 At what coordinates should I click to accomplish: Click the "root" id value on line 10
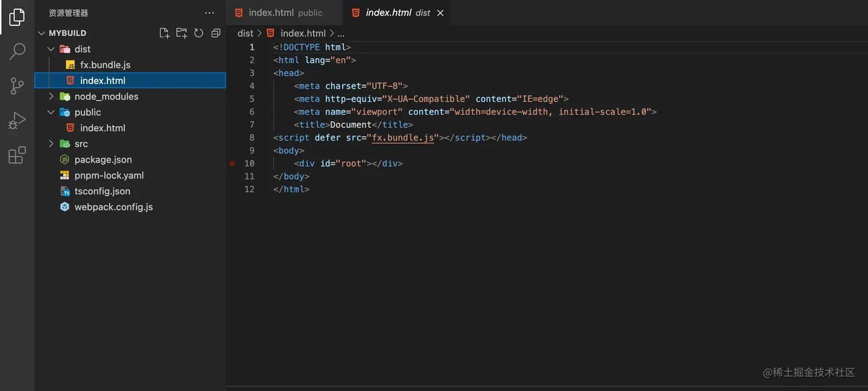pyautogui.click(x=351, y=164)
